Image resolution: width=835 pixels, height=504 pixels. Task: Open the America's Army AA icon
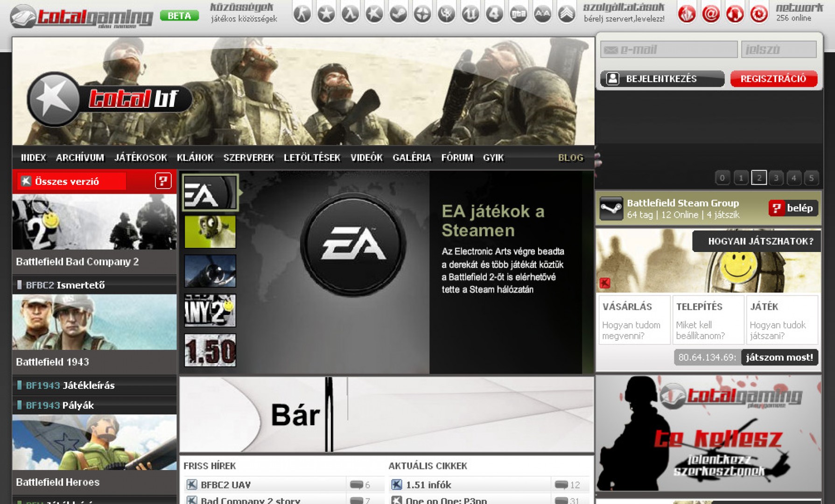pos(542,14)
